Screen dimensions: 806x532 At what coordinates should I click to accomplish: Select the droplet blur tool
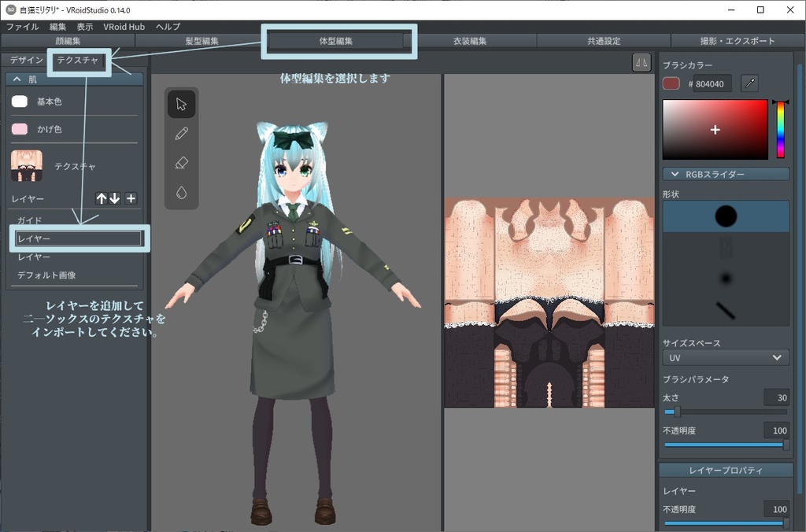coord(181,191)
